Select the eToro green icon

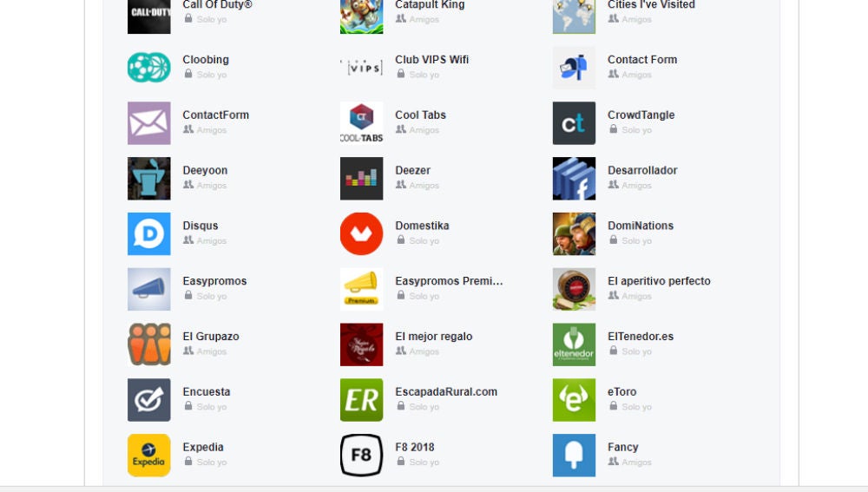[x=574, y=400]
